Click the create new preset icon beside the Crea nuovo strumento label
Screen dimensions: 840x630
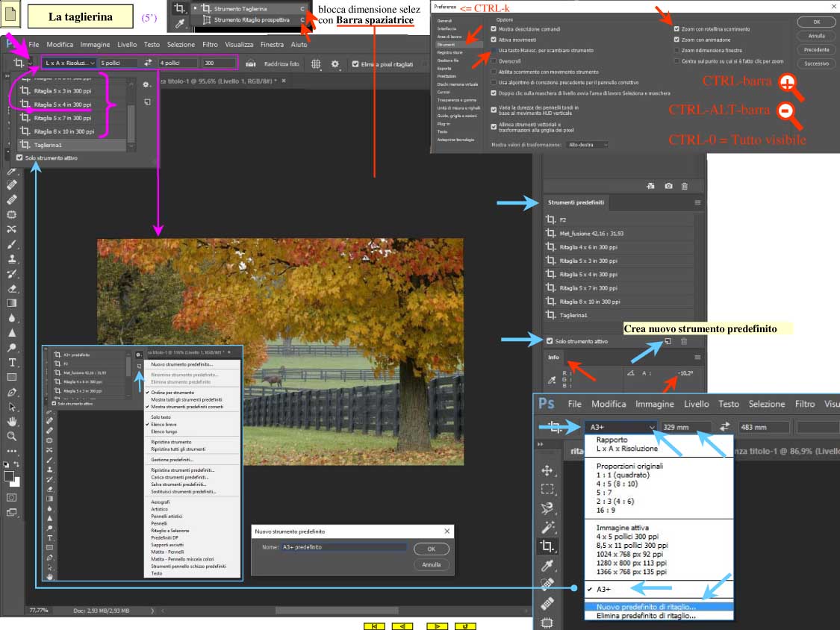tap(668, 341)
